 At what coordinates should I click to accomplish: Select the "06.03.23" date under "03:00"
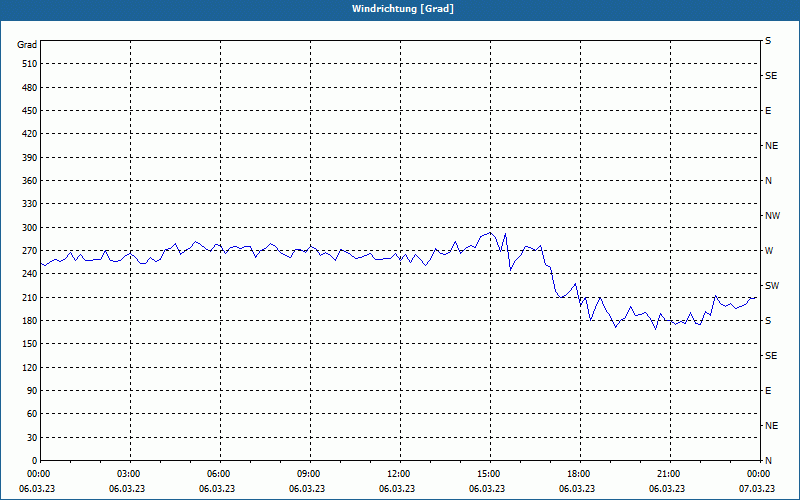127,489
